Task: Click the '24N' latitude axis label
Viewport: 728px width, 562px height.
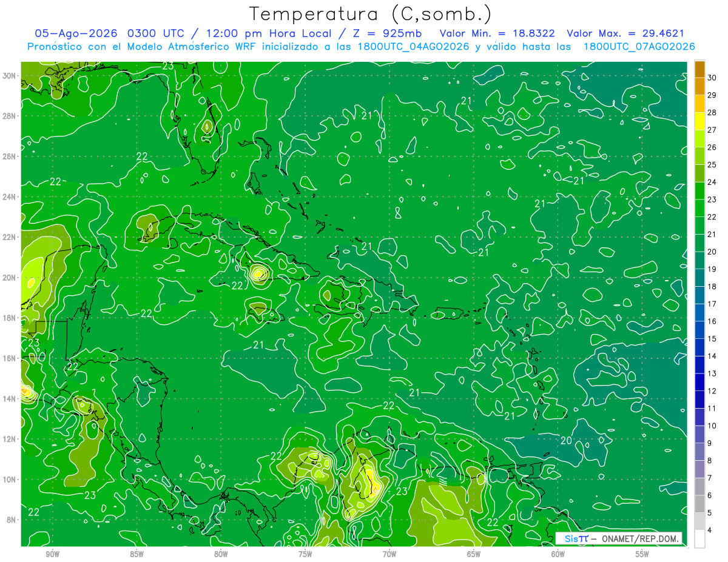Action: pos(10,197)
